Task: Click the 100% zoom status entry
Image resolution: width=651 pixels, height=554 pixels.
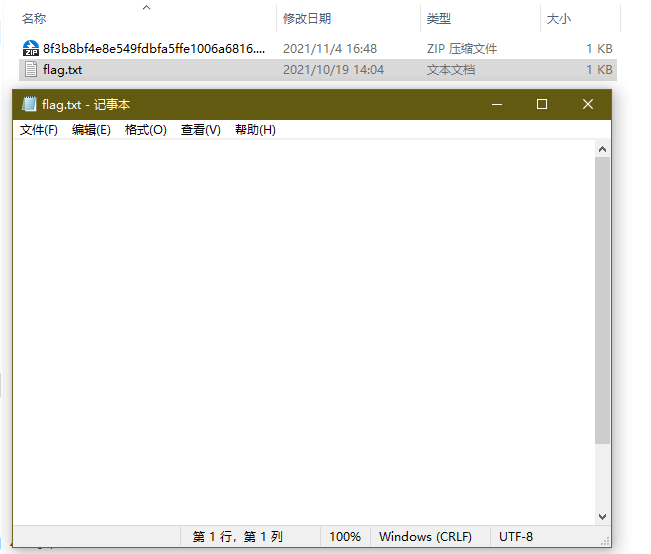Action: 345,537
